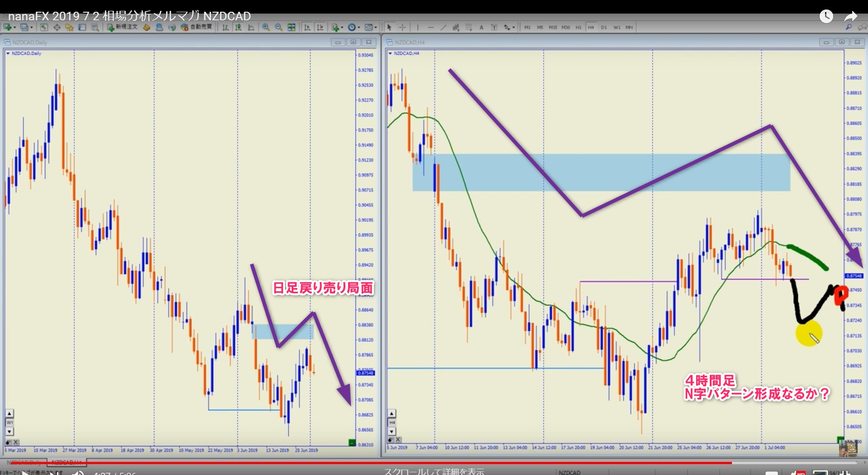Screen dimensions: 868x475
Task: Click the 新規注文 new order button
Action: coord(122,27)
